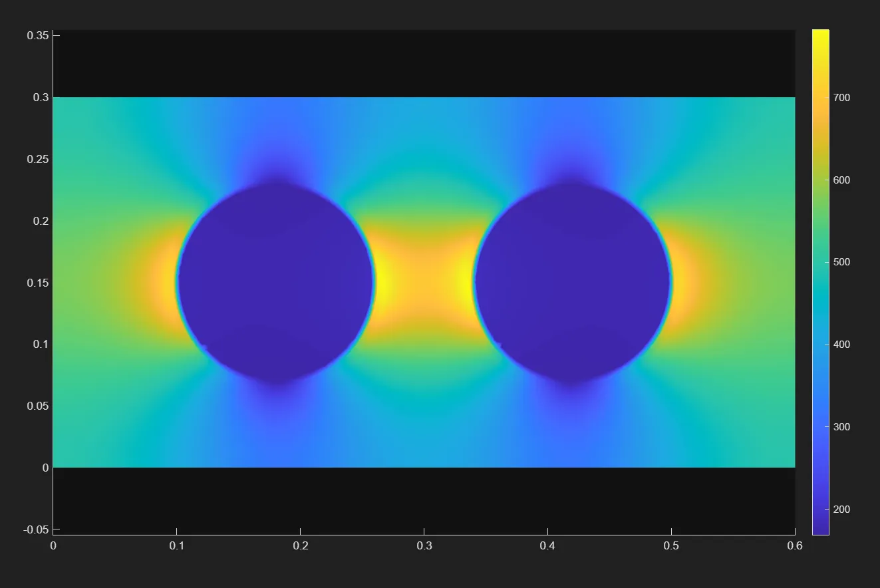Click the y-axis tick label 0.25

pos(37,159)
